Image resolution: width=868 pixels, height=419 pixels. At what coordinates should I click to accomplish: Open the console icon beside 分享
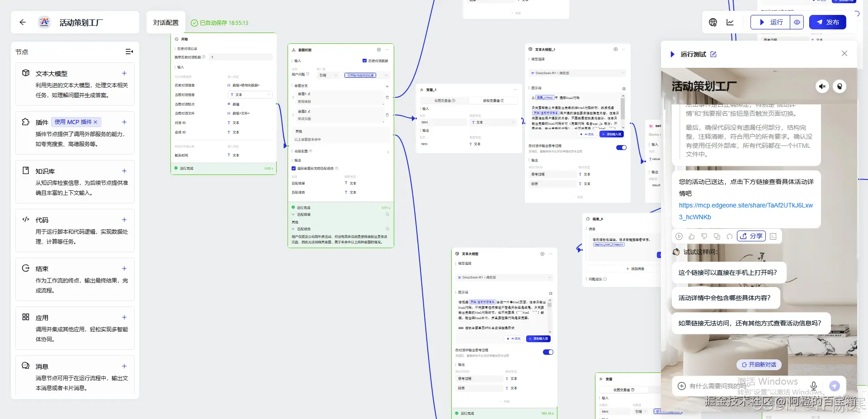[773, 236]
